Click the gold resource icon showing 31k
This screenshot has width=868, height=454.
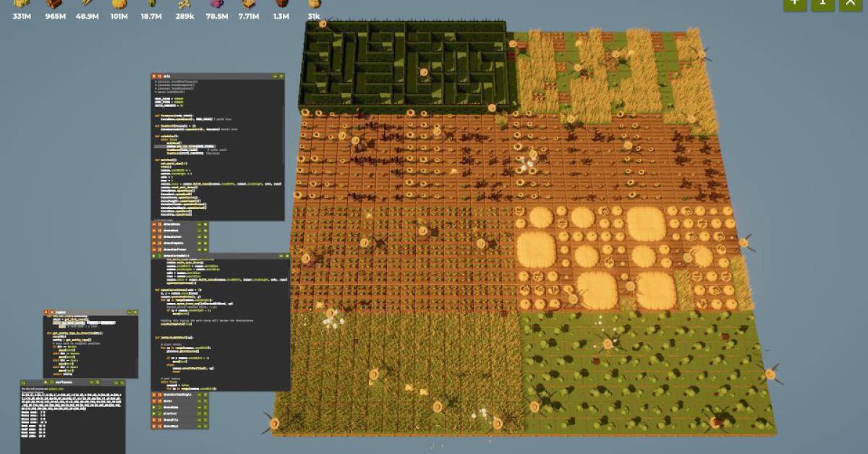click(314, 4)
